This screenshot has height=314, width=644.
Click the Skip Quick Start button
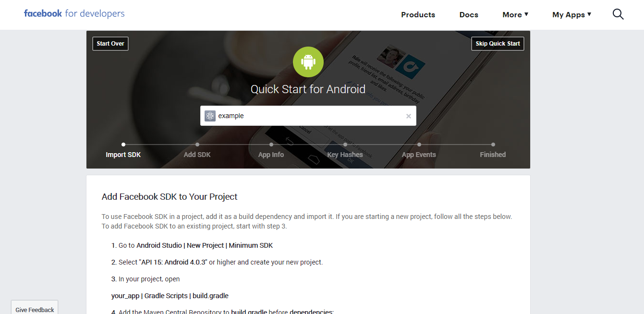coord(498,44)
